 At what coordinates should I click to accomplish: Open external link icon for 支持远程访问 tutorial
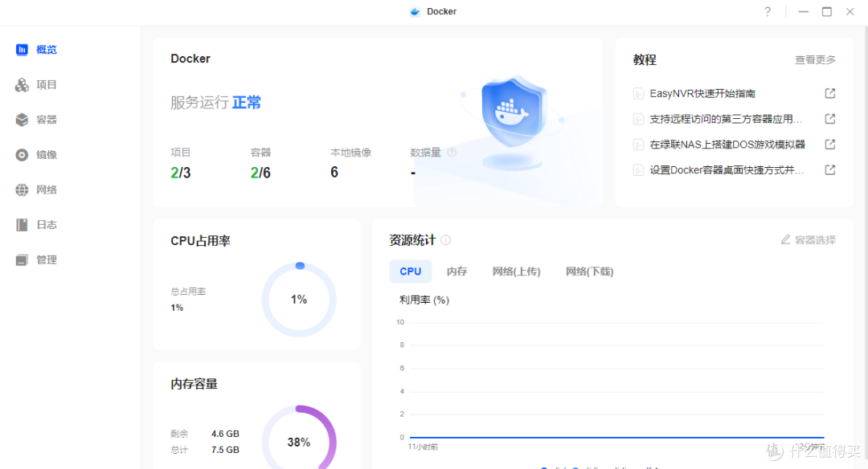pyautogui.click(x=829, y=118)
